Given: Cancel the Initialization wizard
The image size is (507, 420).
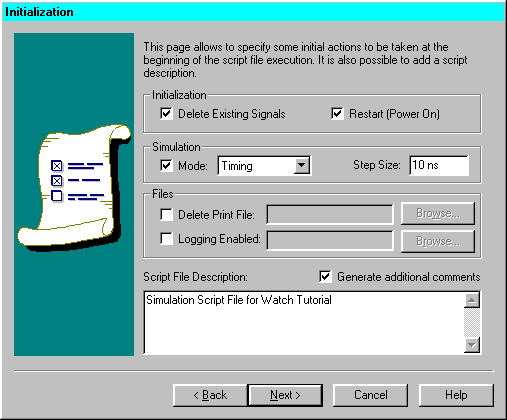Looking at the screenshot, I should [x=370, y=395].
